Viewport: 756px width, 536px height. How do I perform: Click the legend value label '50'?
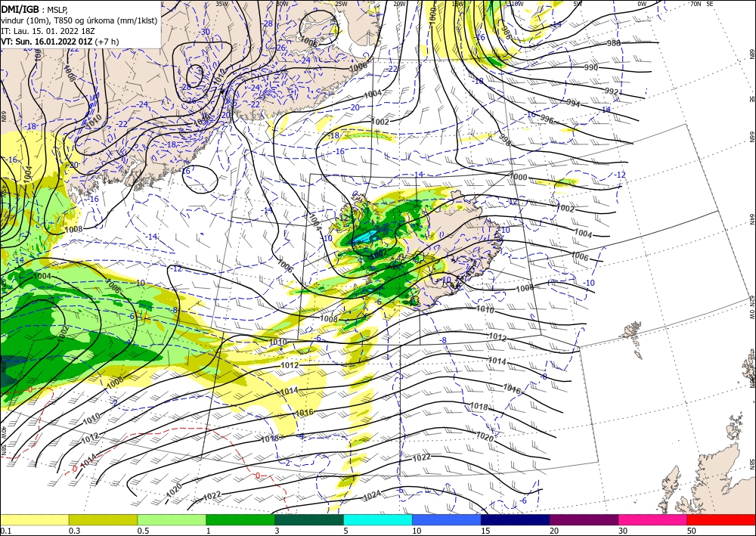tap(692, 531)
